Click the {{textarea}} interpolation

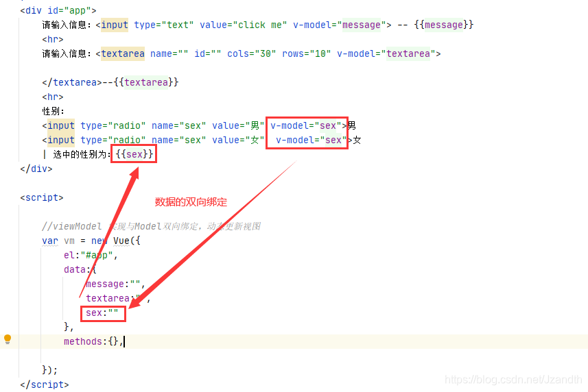pyautogui.click(x=146, y=82)
